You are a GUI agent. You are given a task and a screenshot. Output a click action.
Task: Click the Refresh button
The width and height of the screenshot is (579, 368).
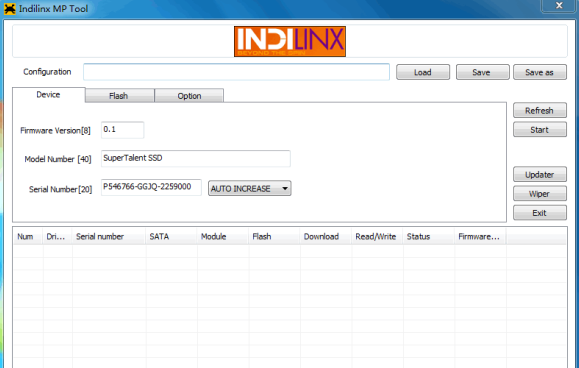click(x=539, y=110)
